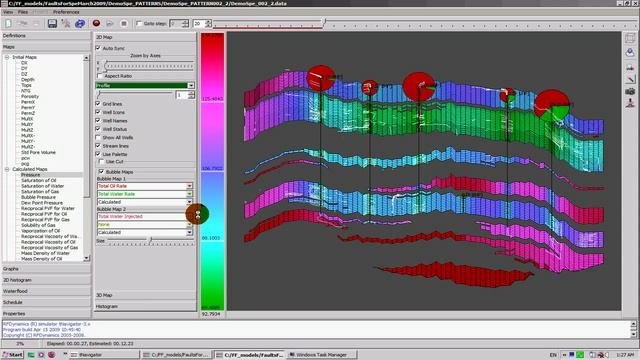This screenshot has height=360, width=640.
Task: Click the save (floppy disk) toolbar icon
Action: coord(52,23)
